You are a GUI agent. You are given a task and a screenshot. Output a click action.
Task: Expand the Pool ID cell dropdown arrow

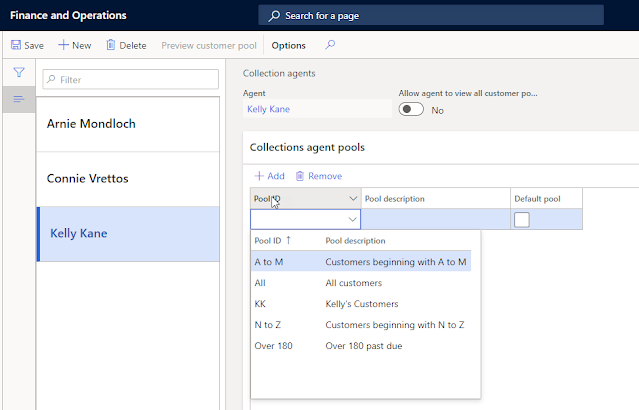click(353, 219)
